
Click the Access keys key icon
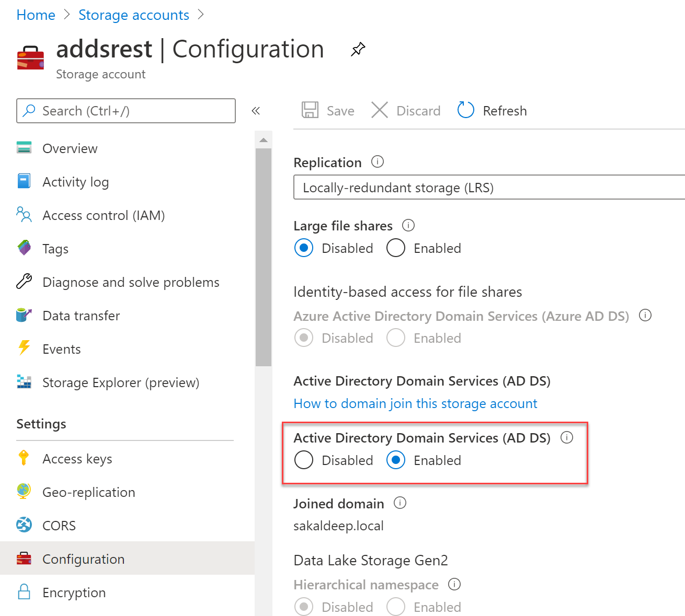(x=24, y=458)
